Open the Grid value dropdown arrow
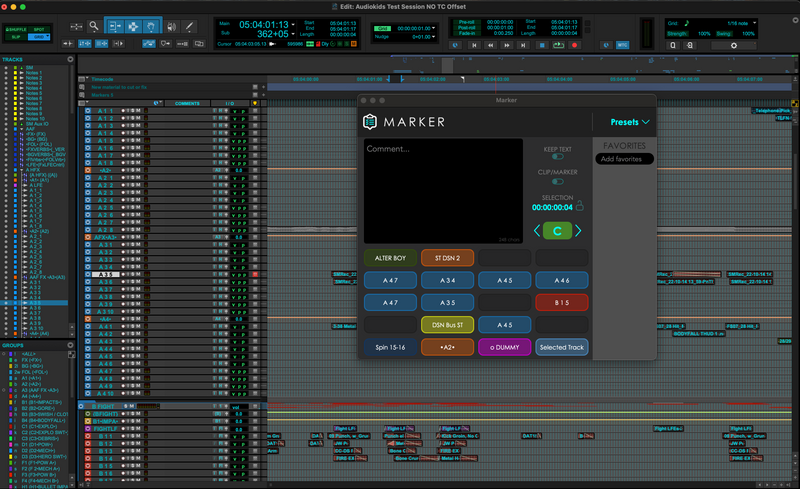Screen dimensions: 800x489 pos(434,29)
